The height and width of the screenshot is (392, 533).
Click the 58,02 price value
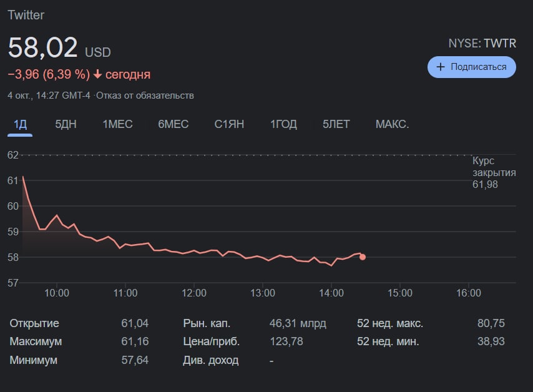43,47
